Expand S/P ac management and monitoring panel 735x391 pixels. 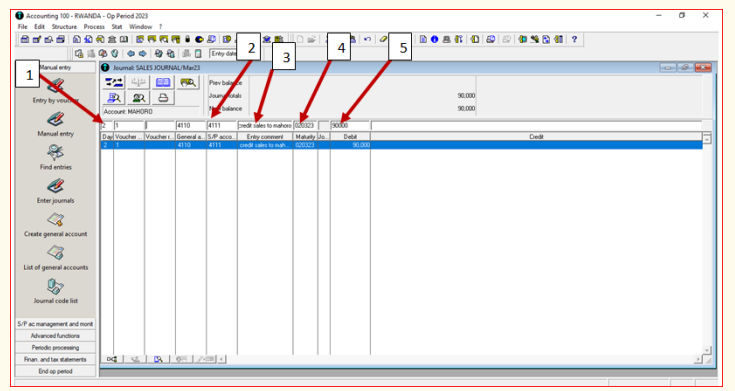(55, 324)
